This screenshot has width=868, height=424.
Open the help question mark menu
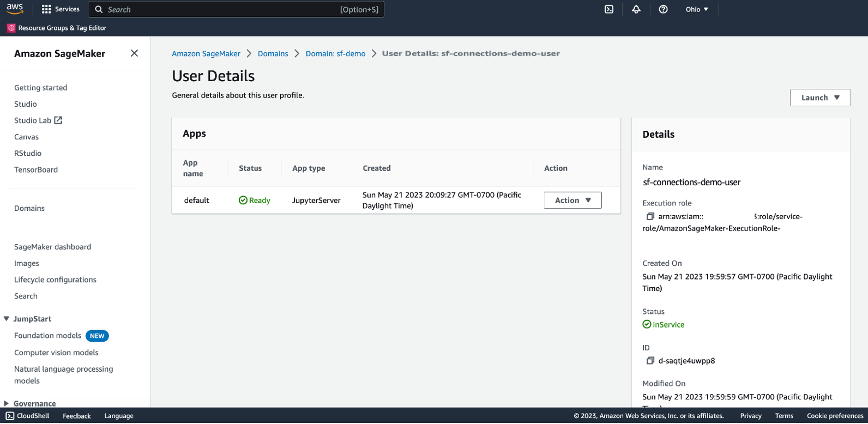[664, 9]
